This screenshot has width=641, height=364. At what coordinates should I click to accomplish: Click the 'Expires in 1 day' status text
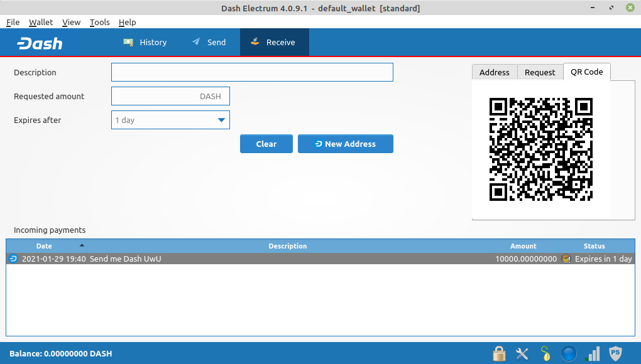(x=603, y=259)
